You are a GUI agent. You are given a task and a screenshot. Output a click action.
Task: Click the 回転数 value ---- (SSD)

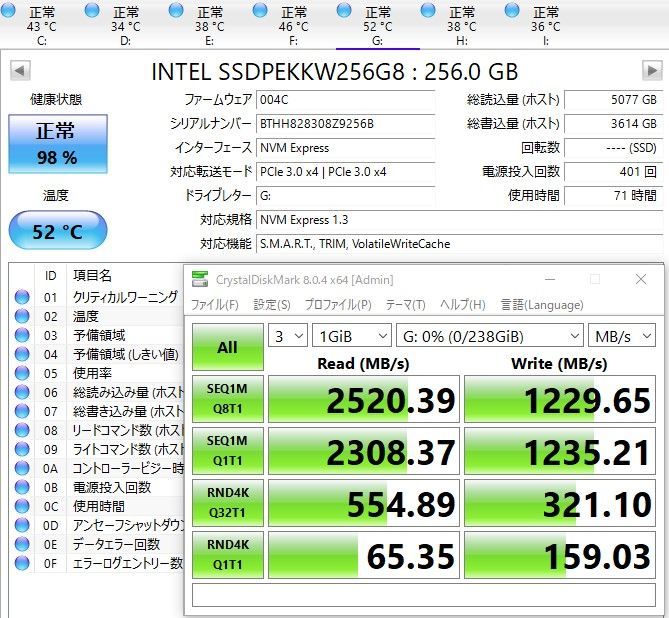pyautogui.click(x=614, y=148)
